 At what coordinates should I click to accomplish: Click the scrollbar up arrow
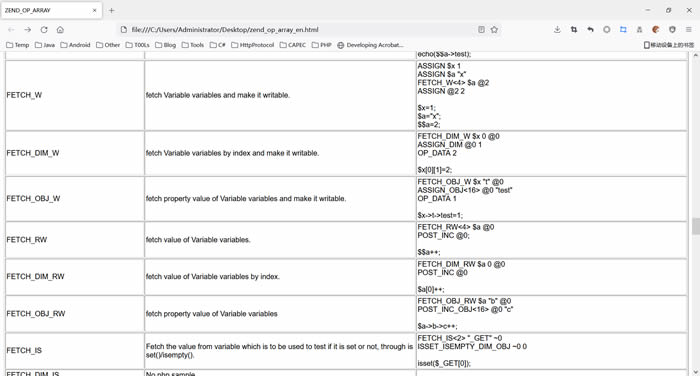click(x=696, y=55)
